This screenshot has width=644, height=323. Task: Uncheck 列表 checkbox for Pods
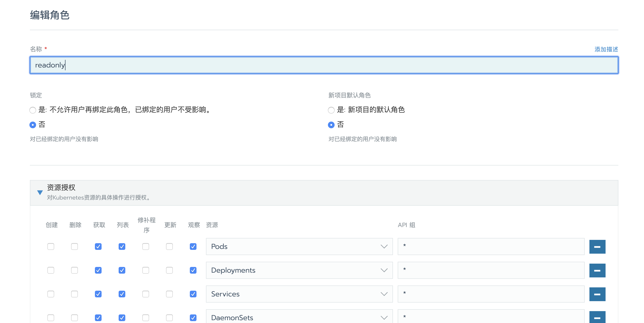[122, 247]
